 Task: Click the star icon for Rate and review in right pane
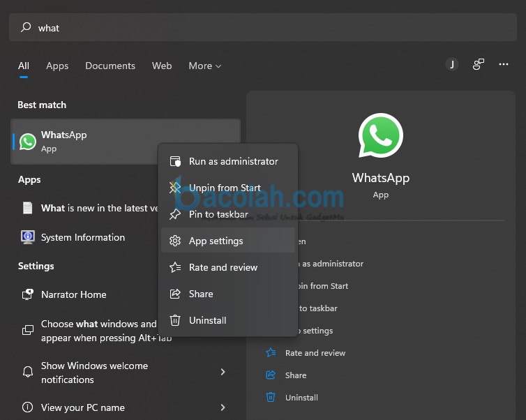271,353
